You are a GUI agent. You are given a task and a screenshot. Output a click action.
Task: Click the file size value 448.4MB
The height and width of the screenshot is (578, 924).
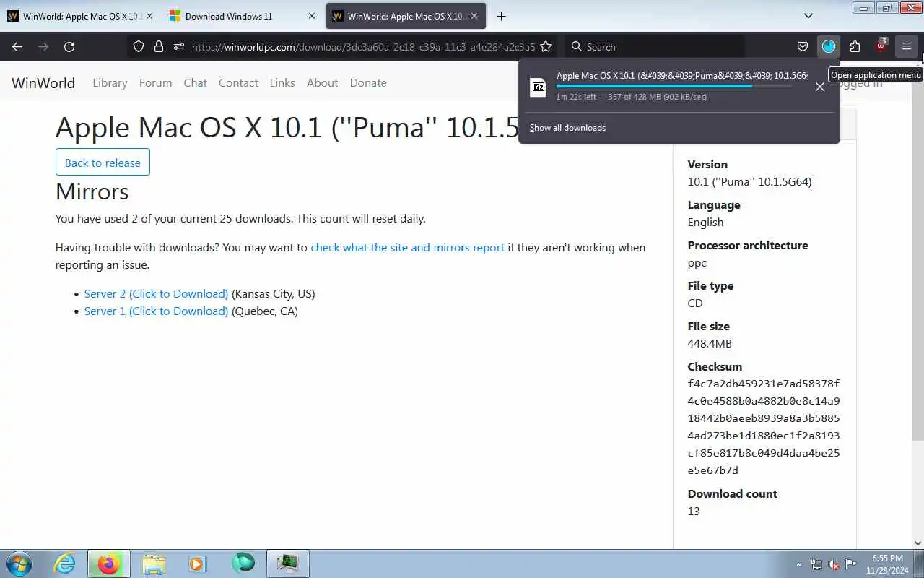click(710, 343)
